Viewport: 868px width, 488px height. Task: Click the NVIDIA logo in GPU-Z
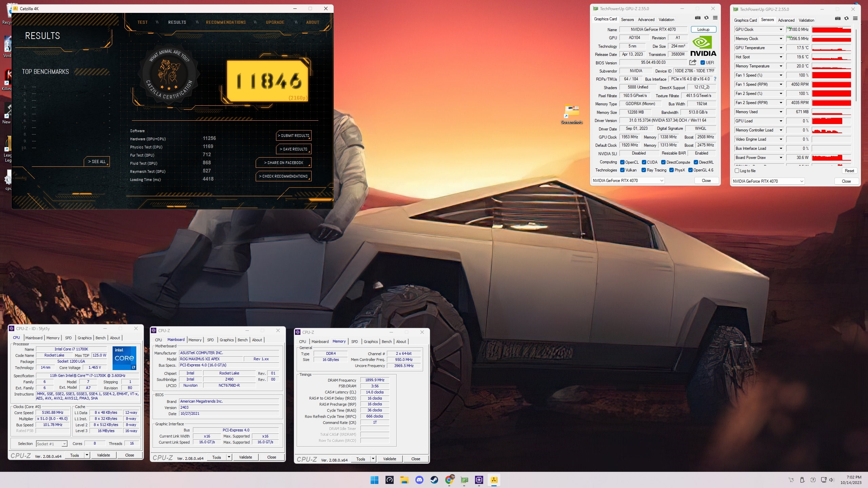703,46
